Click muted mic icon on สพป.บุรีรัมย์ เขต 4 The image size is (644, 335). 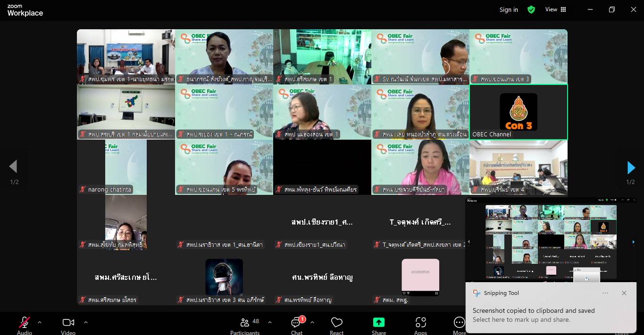tap(476, 189)
